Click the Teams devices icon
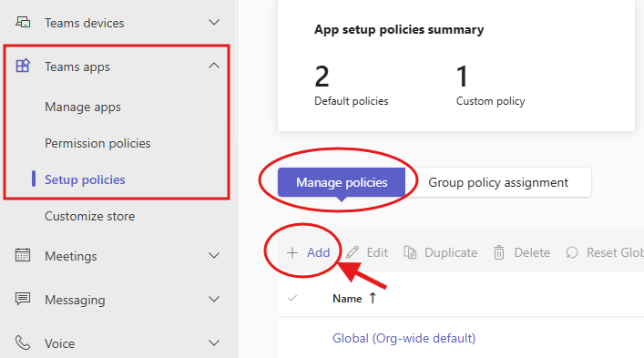The image size is (644, 358). point(23,22)
